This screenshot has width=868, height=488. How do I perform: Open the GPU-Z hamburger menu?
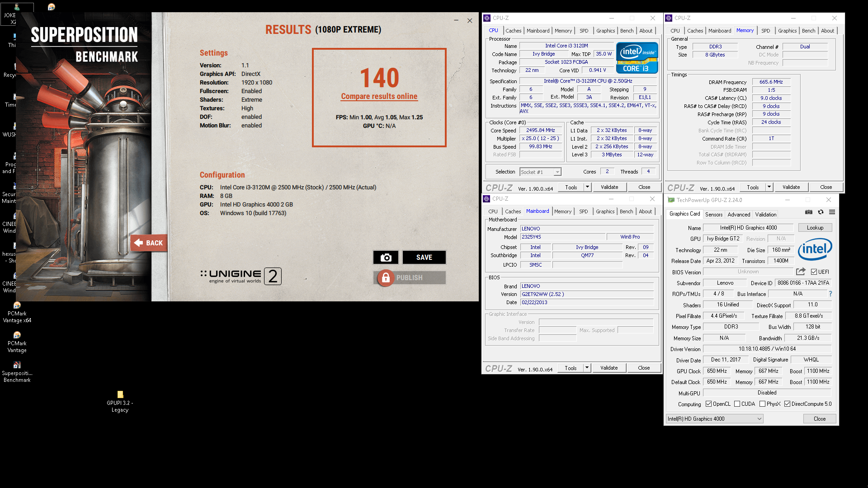pos(832,212)
